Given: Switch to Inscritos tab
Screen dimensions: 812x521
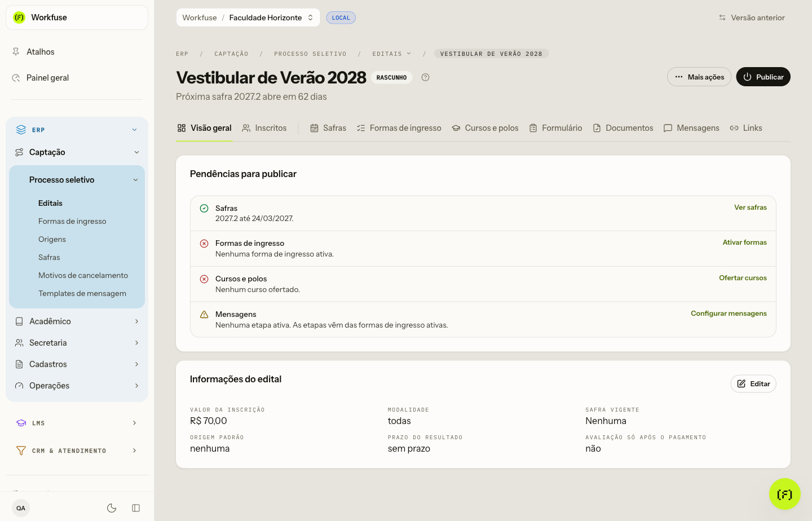Looking at the screenshot, I should point(264,128).
